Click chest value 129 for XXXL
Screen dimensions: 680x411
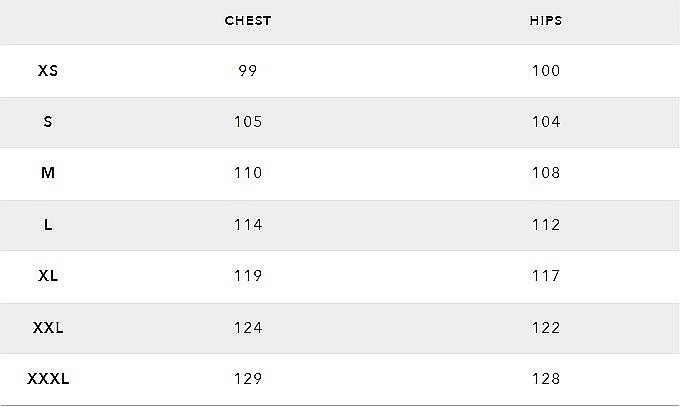pos(248,379)
